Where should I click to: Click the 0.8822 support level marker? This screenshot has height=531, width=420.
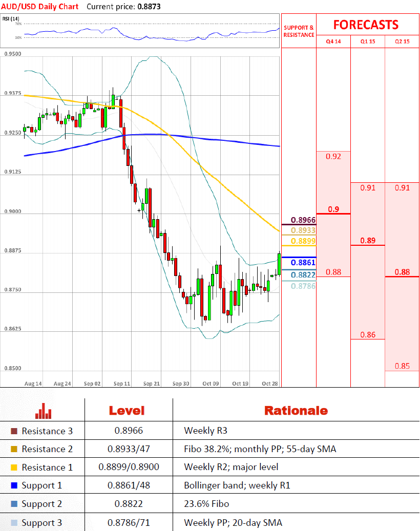point(303,275)
